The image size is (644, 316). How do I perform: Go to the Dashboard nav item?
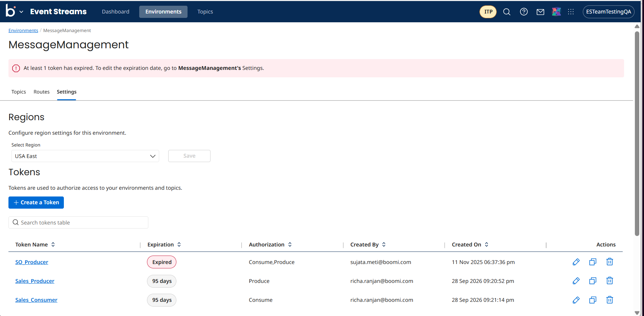(x=116, y=12)
